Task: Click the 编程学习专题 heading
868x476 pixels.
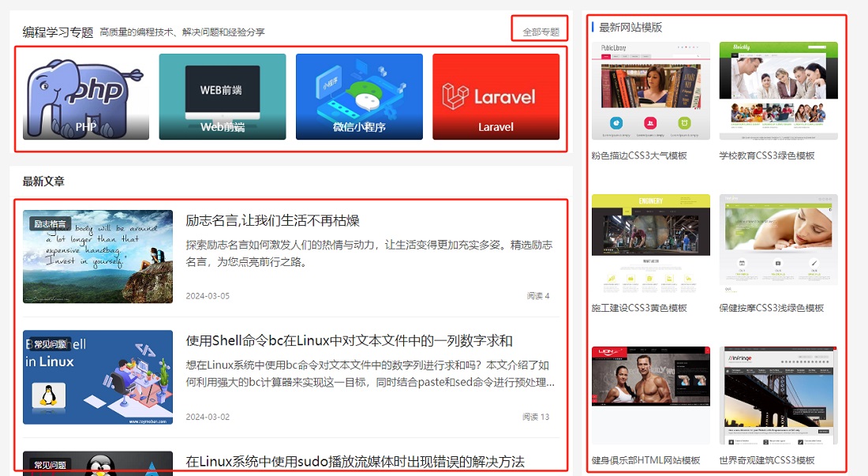Action: [58, 32]
